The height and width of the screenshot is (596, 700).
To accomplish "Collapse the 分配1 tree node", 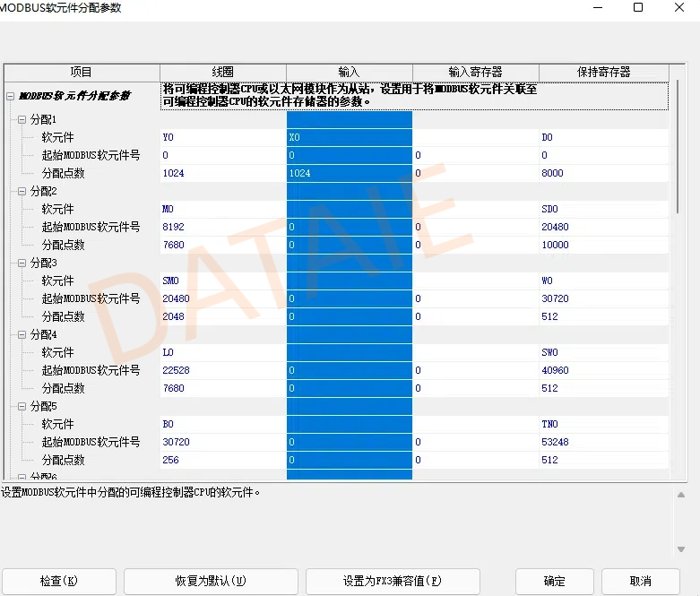I will click(x=22, y=119).
